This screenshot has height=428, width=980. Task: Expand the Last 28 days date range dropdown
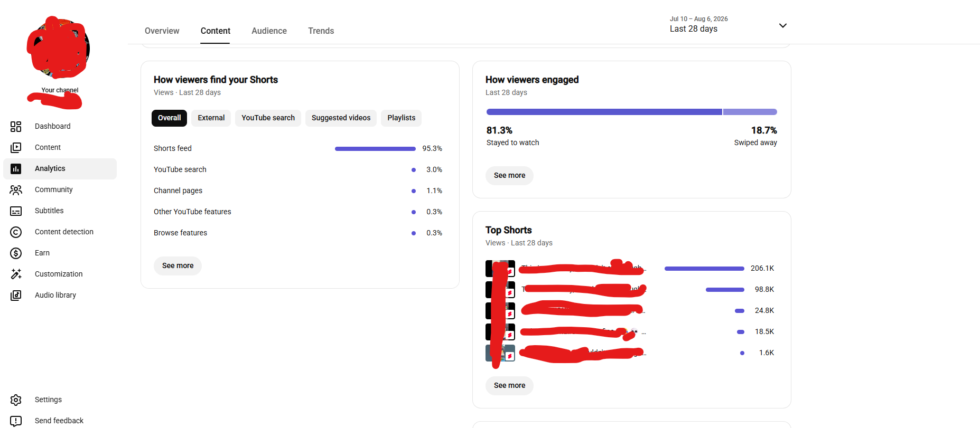click(x=728, y=25)
